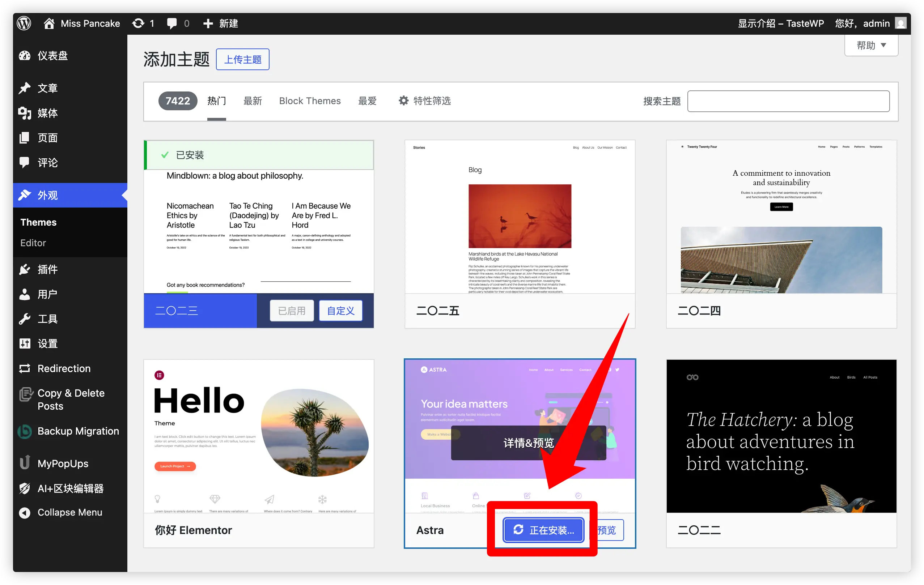Open the 二〇二四 theme thumbnail

(781, 217)
